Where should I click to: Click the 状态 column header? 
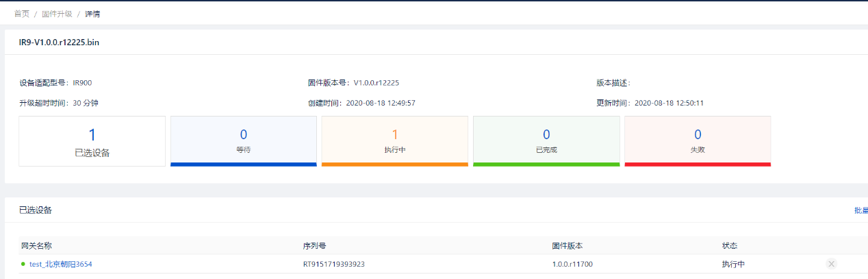(730, 245)
